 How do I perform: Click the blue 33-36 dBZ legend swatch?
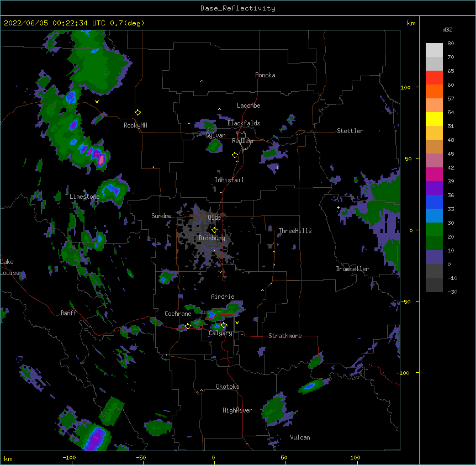434,202
